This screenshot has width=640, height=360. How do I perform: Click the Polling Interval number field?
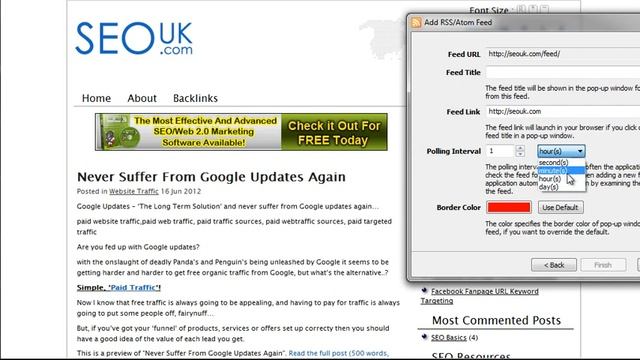coord(500,151)
